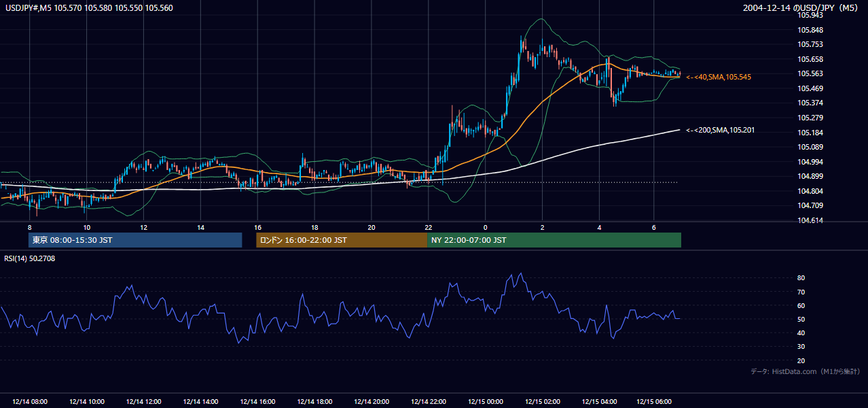This screenshot has height=408, width=868.
Task: Click RSI scale value 30
Action: coord(801,347)
